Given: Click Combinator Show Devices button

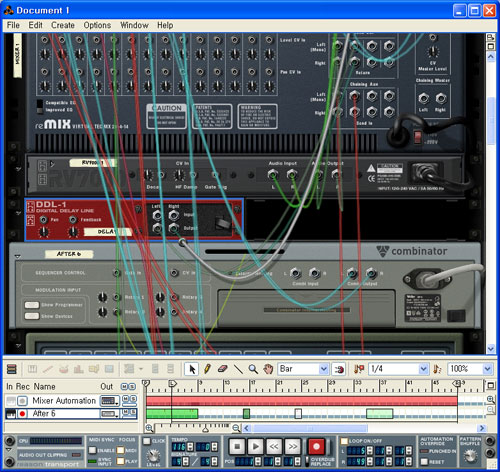Looking at the screenshot, I should coord(32,316).
